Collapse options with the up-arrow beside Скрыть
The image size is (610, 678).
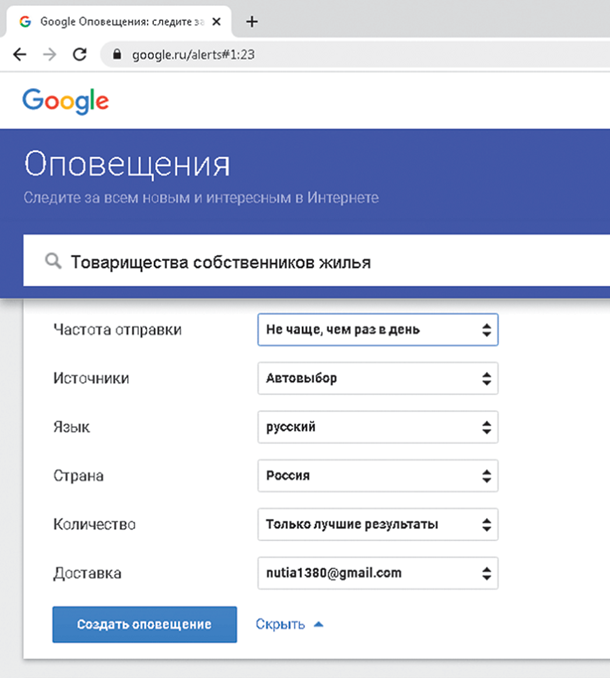[x=319, y=624]
